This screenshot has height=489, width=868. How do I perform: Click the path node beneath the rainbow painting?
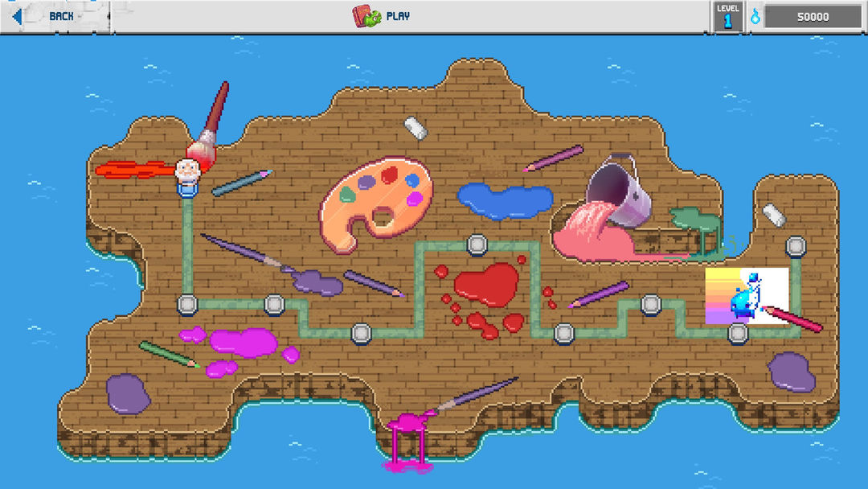[x=738, y=332]
